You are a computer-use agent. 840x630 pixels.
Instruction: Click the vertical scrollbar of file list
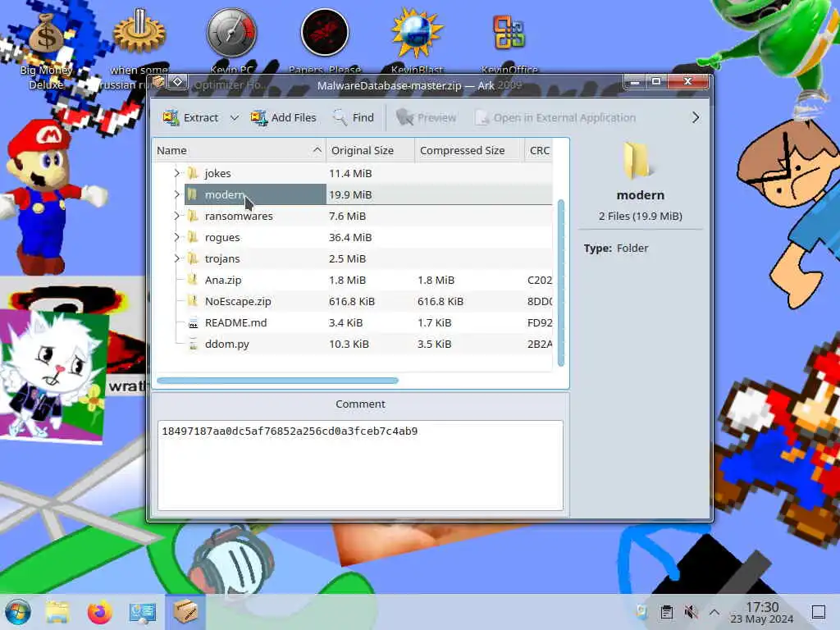[561, 283]
